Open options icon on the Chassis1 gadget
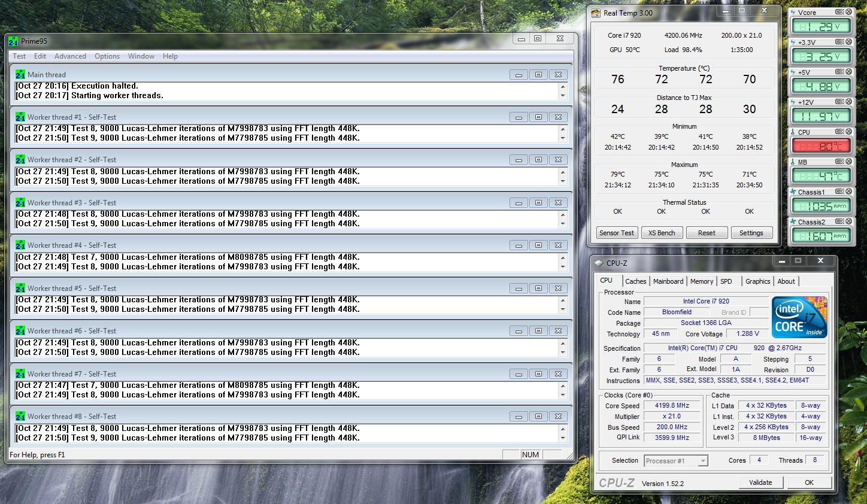 point(839,192)
